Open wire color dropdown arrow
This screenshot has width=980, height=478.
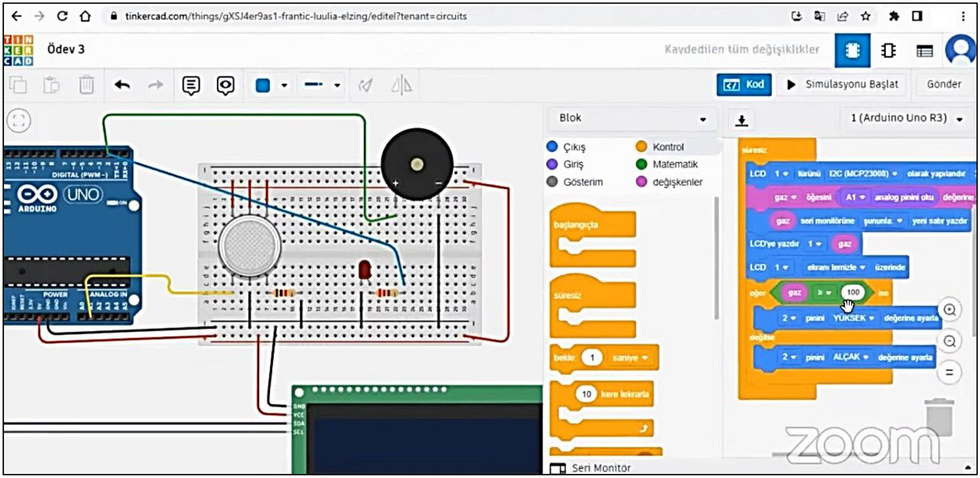[x=284, y=86]
